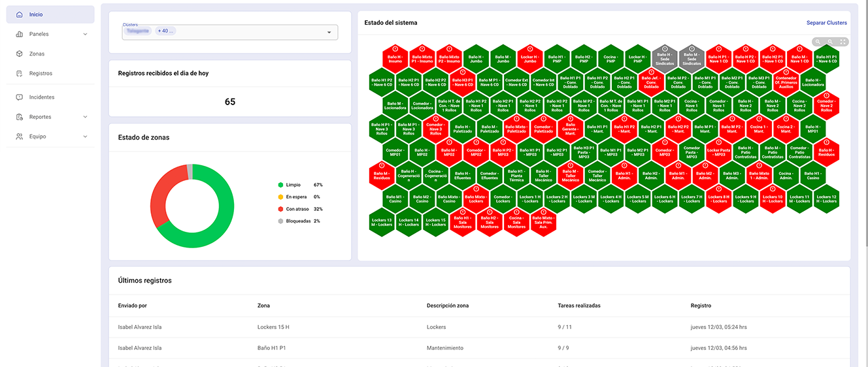Open Registros in the sidebar
The height and width of the screenshot is (367, 868).
pos(50,74)
